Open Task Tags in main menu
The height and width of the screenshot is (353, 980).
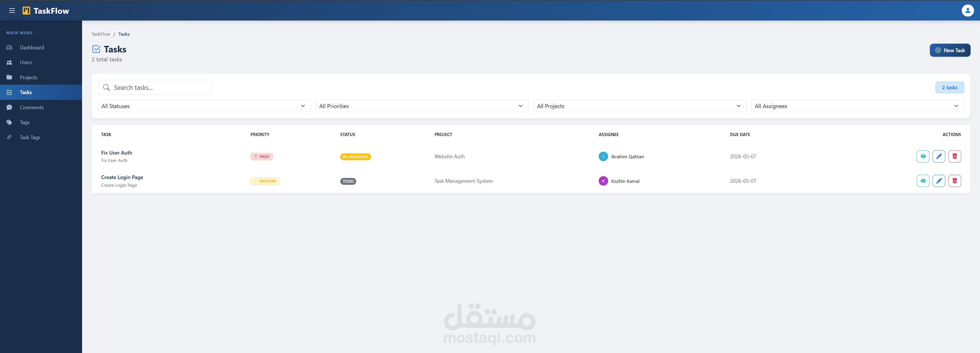(41, 137)
